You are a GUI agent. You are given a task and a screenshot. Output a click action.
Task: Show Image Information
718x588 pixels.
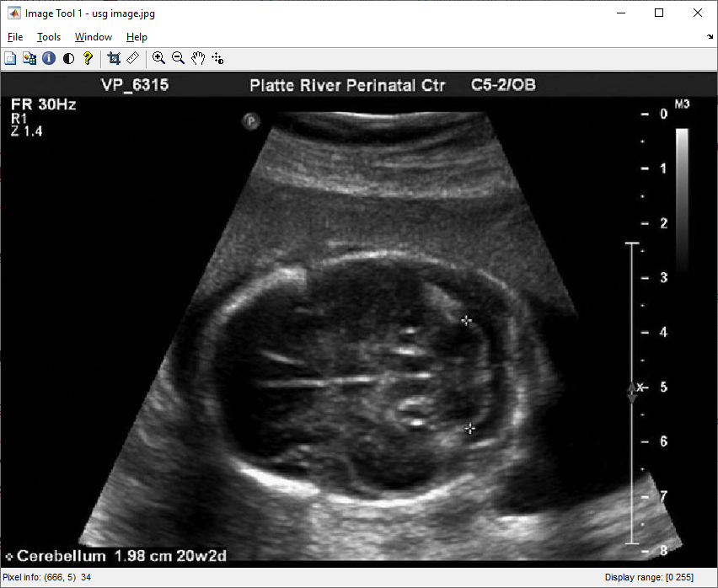click(x=49, y=58)
